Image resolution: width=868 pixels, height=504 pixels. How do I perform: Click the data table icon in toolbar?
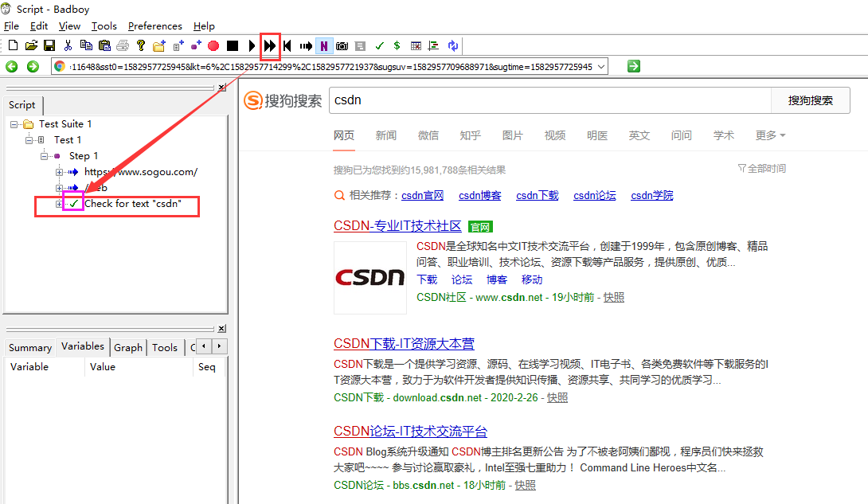pos(416,46)
